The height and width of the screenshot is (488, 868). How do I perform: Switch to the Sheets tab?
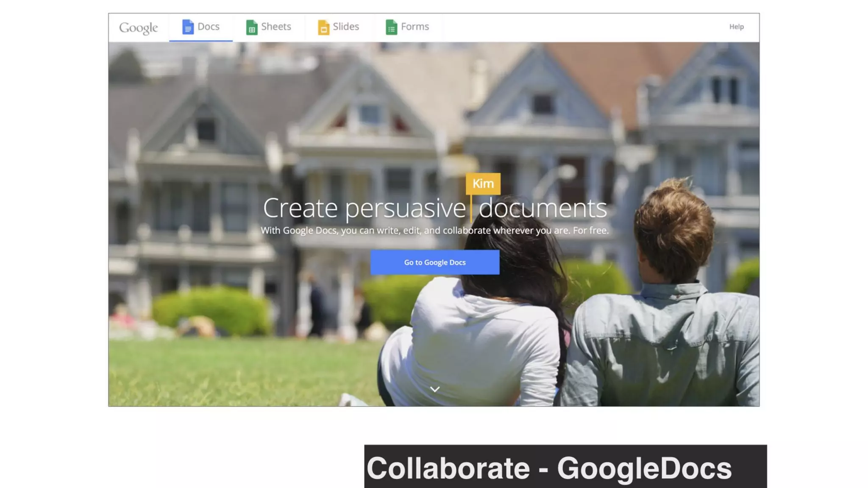coord(276,27)
